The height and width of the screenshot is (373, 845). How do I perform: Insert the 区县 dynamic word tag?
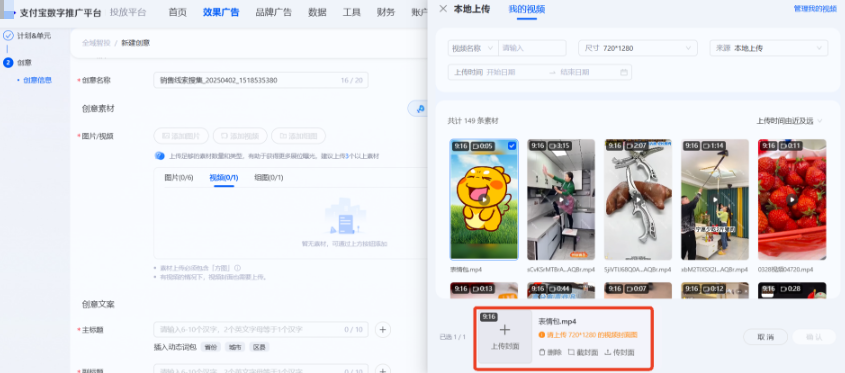pyautogui.click(x=259, y=347)
